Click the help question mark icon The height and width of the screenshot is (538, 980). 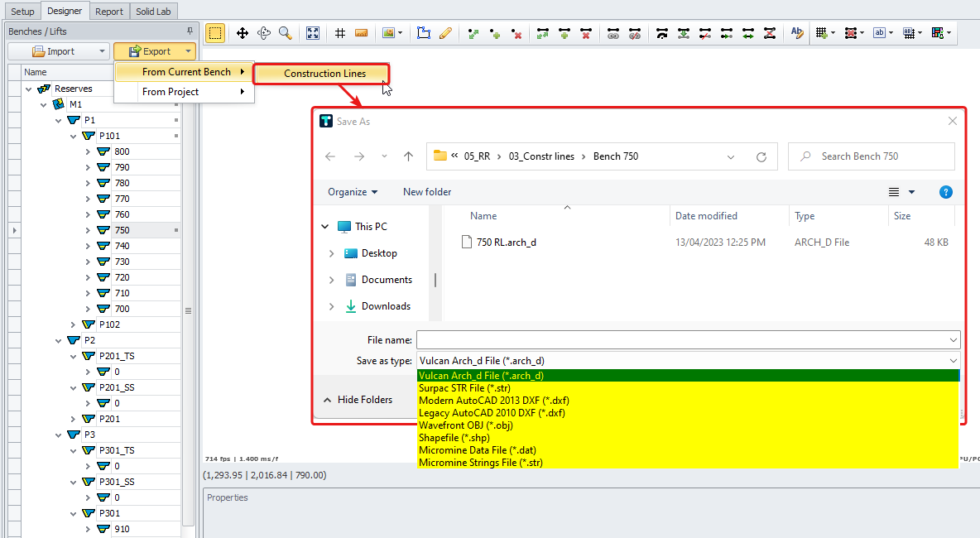(946, 192)
